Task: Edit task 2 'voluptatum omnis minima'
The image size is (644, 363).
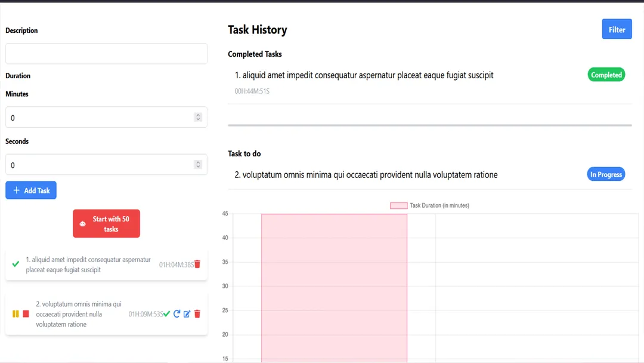Action: (x=187, y=313)
